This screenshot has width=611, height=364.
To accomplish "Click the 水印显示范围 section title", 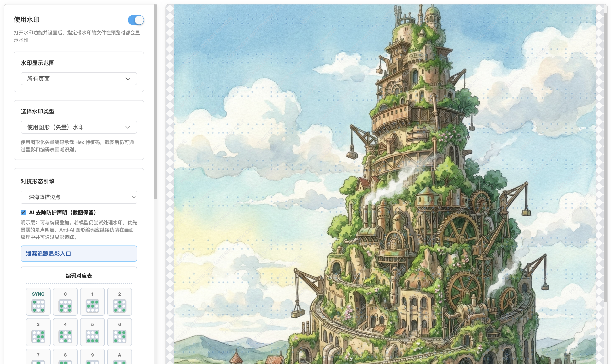I will coord(38,63).
